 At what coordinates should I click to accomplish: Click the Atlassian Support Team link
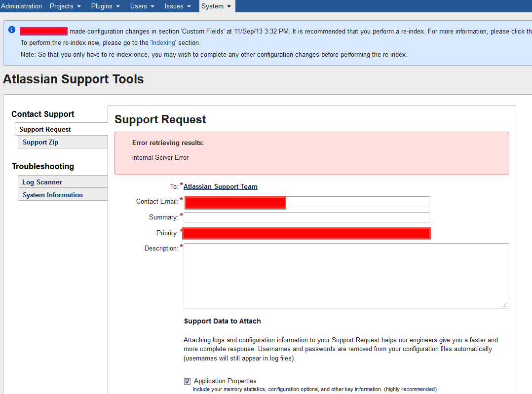click(221, 186)
